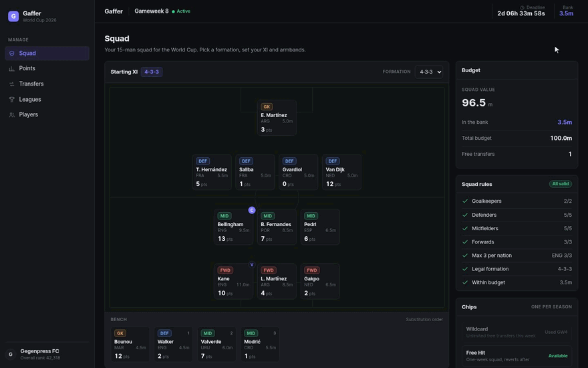Activate the Free Hit chip

pos(517,356)
